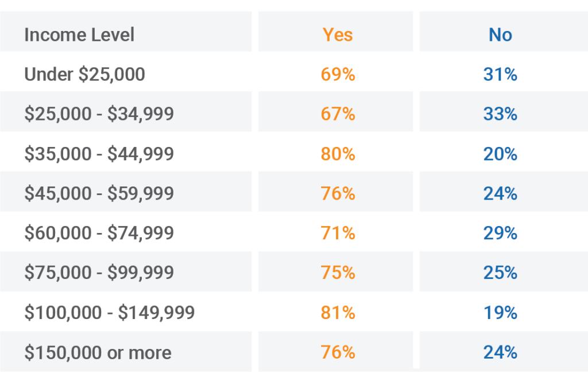Screen dimensions: 588x373
Task: Click the 81% Yes value
Action: coord(338,313)
